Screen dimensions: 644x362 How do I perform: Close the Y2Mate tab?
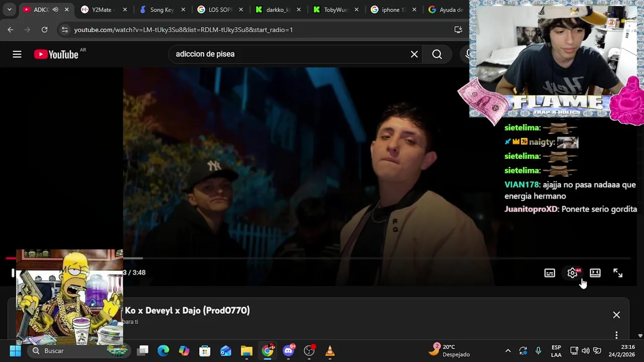click(x=125, y=10)
